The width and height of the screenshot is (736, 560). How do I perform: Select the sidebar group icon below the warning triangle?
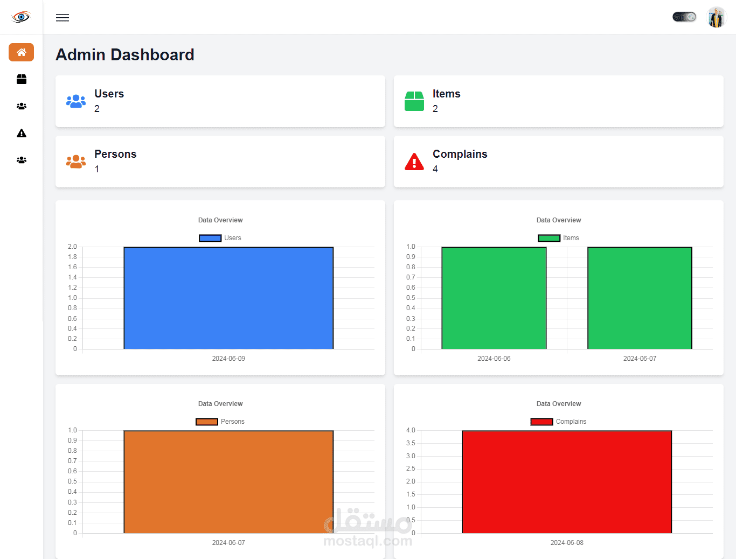click(22, 160)
